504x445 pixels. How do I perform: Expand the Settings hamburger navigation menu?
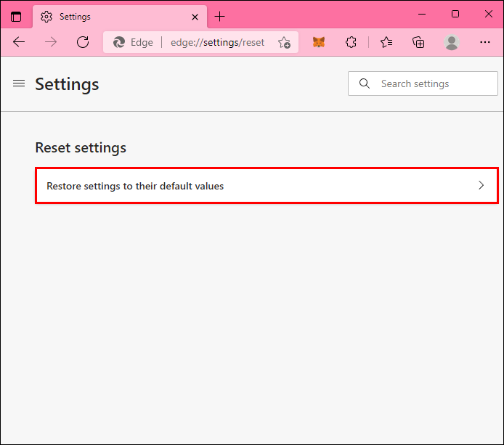19,83
